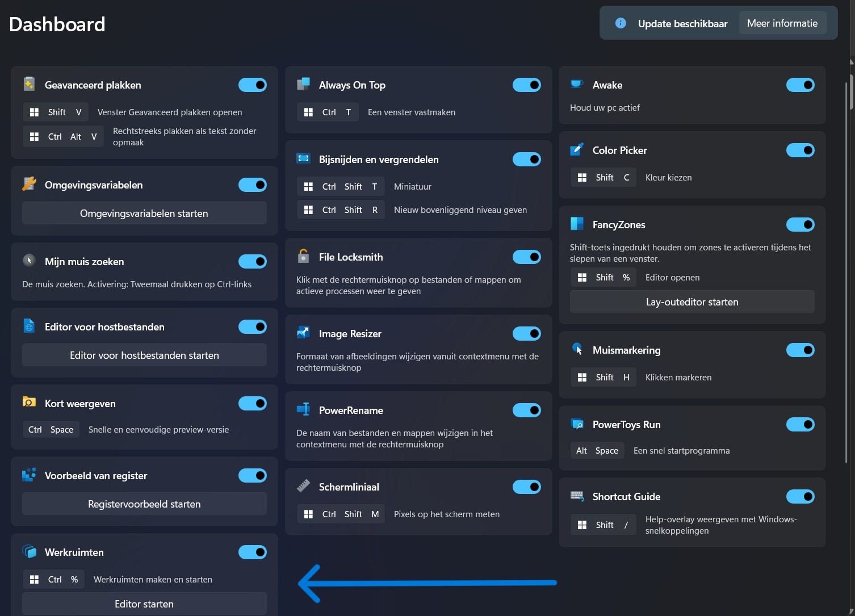Viewport: 855px width, 616px height.
Task: Disable the Awake toggle
Action: (800, 85)
